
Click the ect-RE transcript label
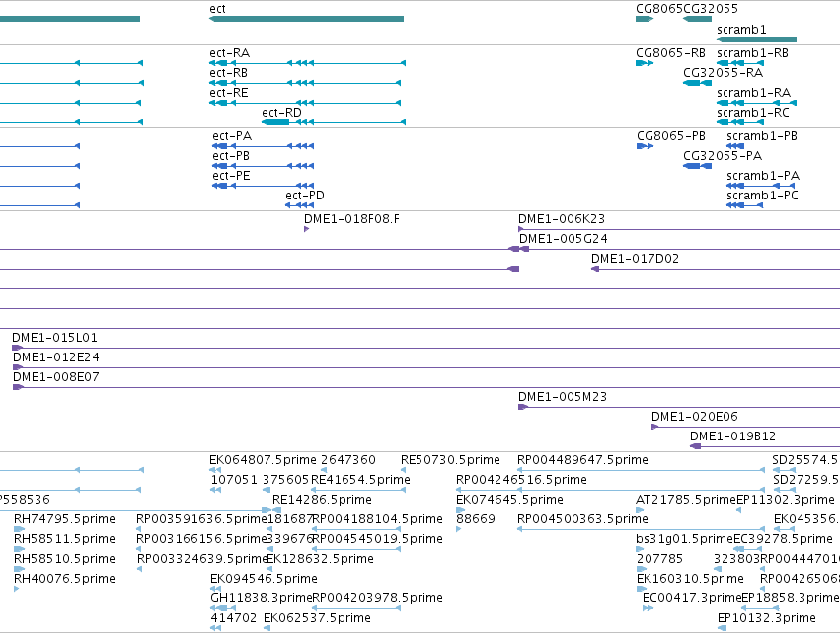pos(229,93)
